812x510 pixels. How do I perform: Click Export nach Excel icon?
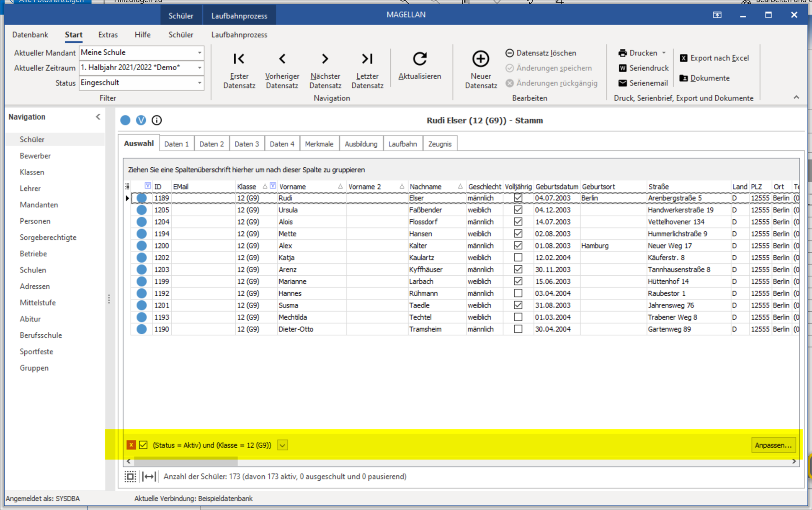click(x=683, y=58)
